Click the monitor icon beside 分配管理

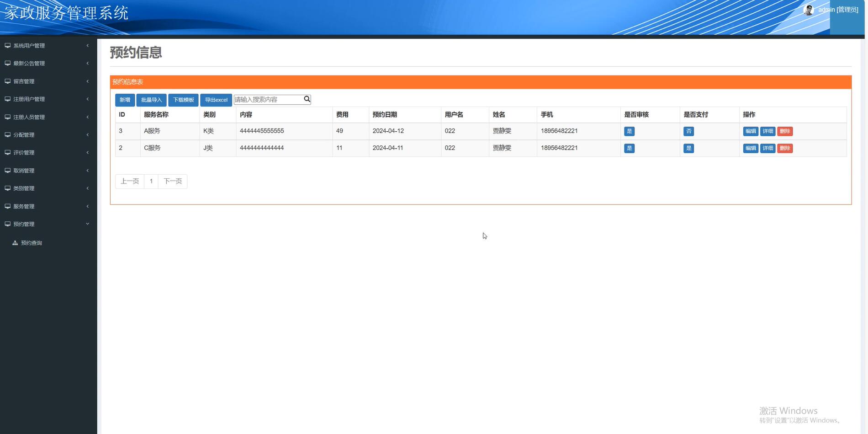pos(8,135)
